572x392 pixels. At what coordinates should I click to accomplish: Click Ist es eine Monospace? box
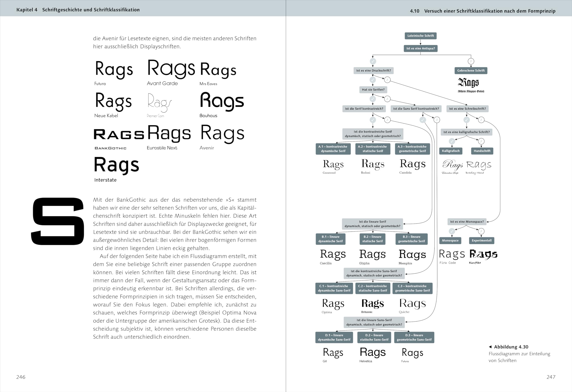(x=467, y=222)
